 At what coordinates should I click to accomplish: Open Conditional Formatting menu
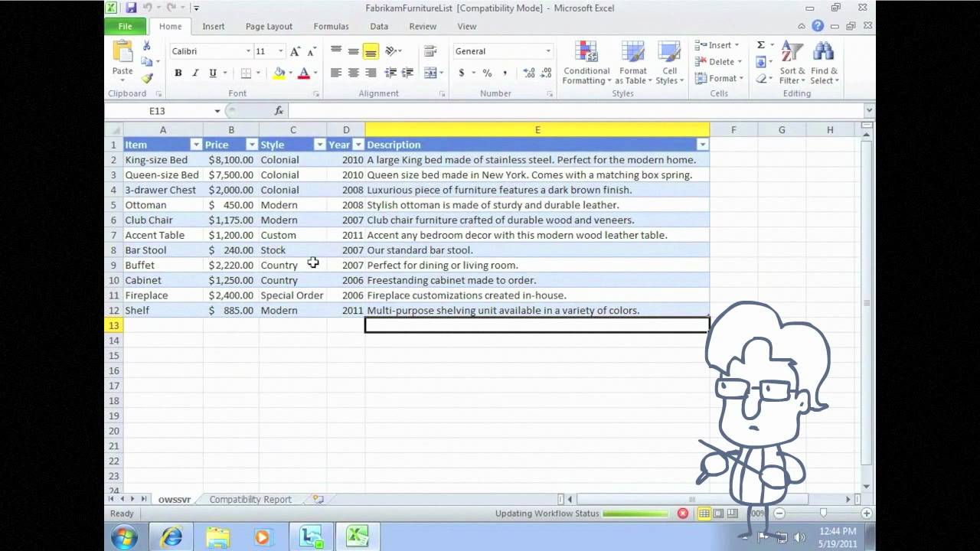[586, 63]
